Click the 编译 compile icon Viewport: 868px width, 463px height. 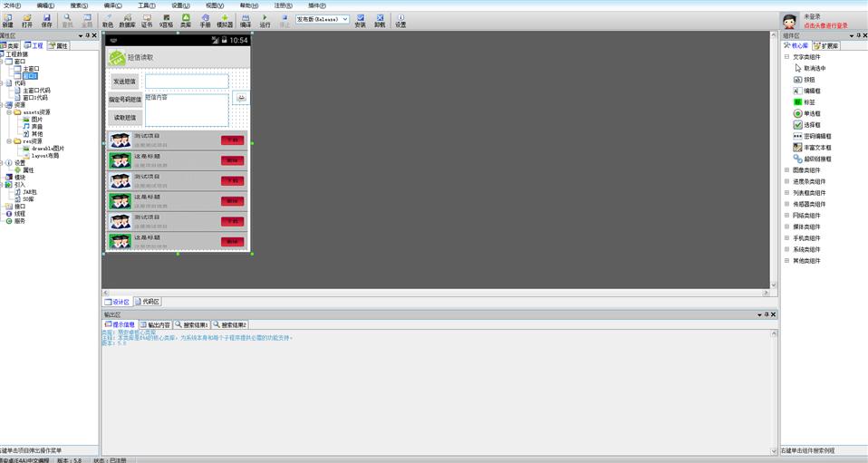coord(246,20)
